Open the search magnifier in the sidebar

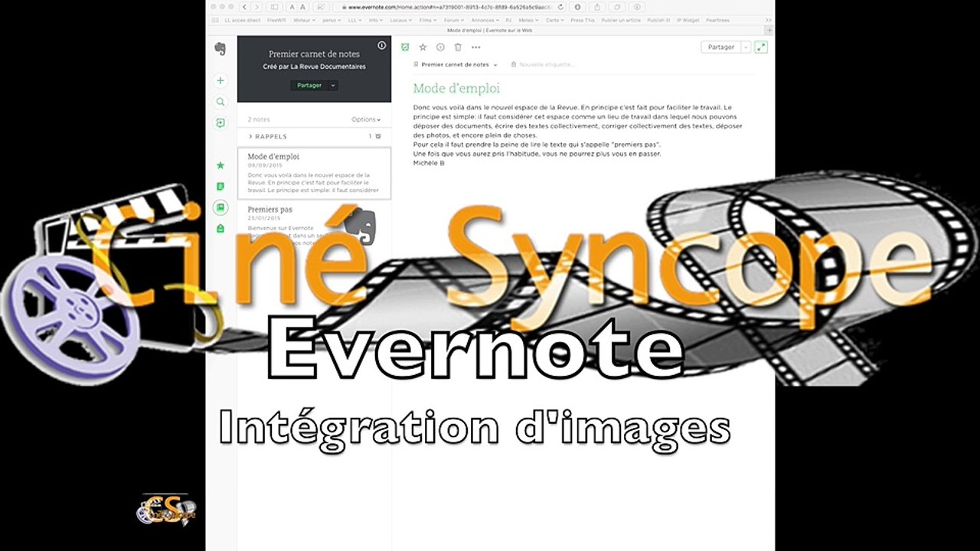click(x=220, y=102)
